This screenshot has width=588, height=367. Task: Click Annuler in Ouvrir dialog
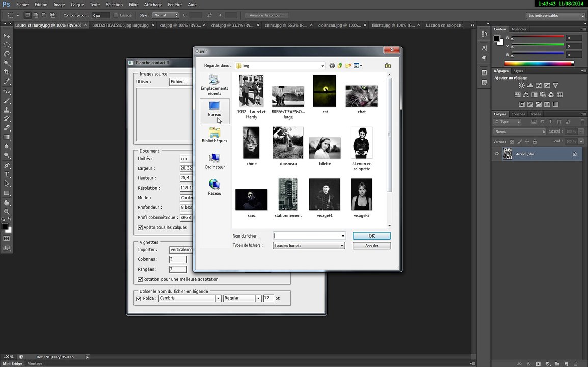(371, 246)
